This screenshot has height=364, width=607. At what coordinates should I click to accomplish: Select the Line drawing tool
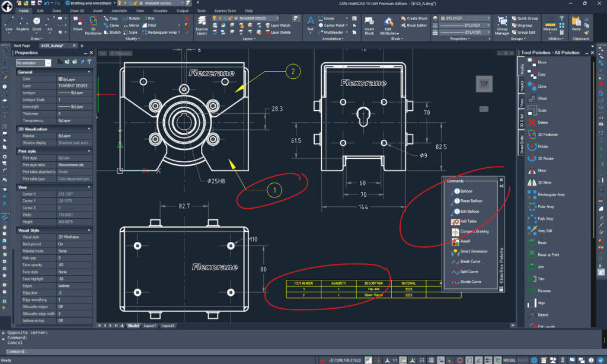8,24
